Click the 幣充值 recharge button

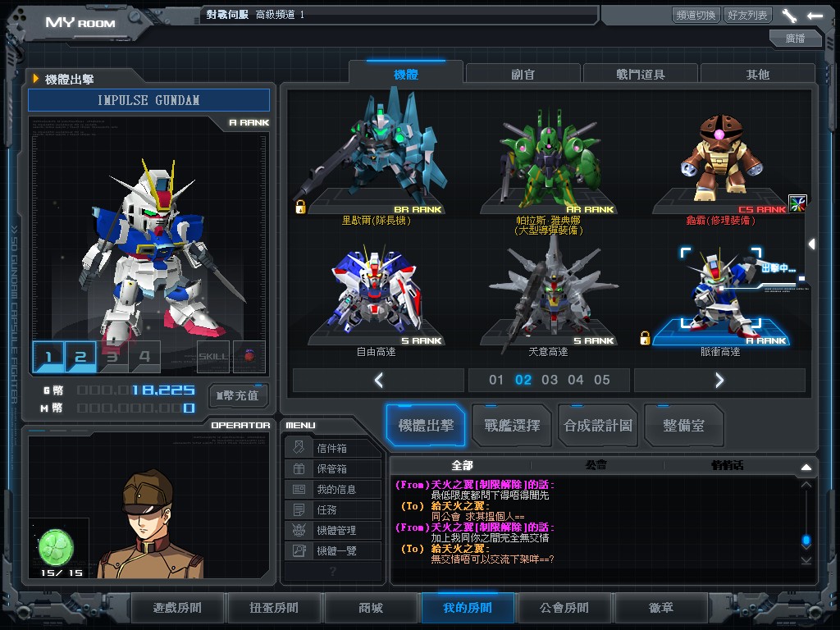[238, 396]
